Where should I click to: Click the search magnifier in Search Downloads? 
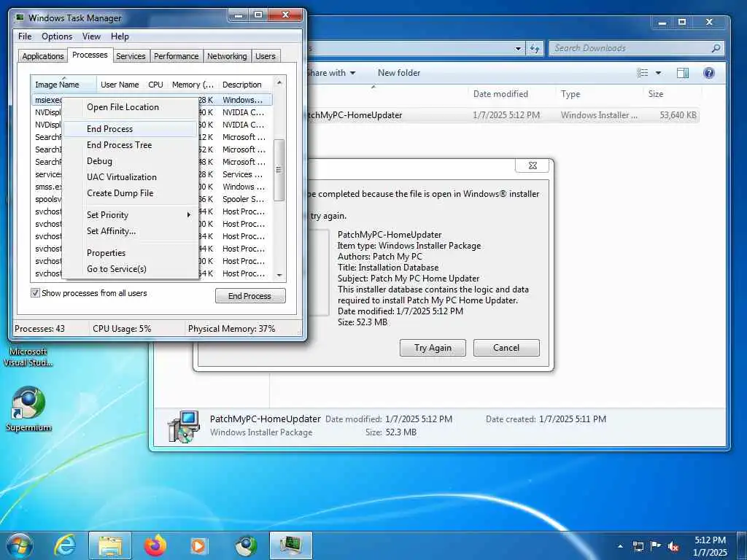pos(716,48)
